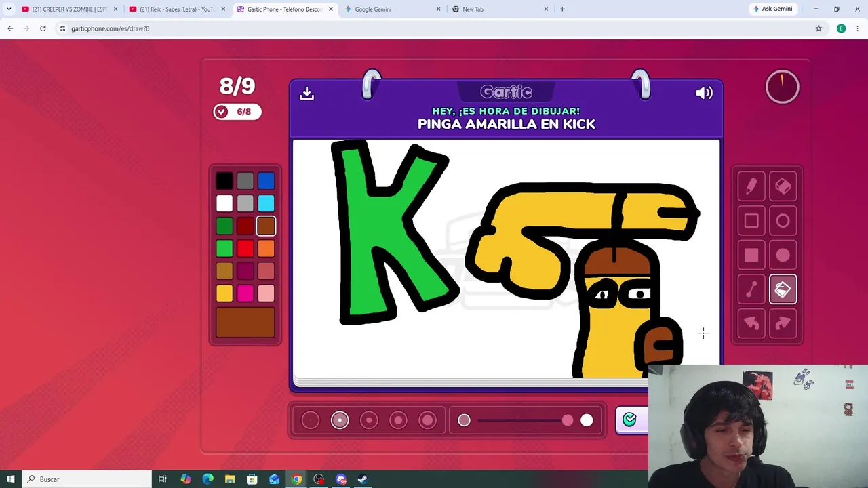868x488 pixels.
Task: Activate the straight line tool
Action: coord(751,290)
